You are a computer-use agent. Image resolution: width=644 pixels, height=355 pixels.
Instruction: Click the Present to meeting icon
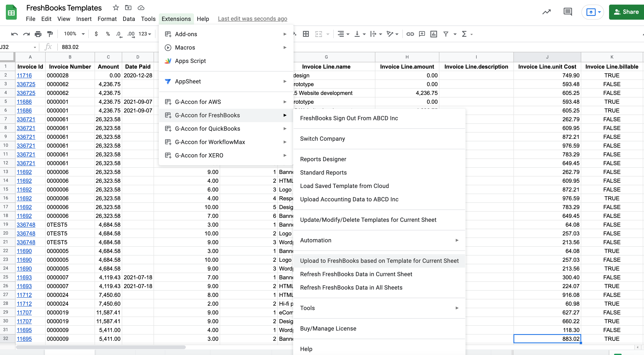pos(591,12)
